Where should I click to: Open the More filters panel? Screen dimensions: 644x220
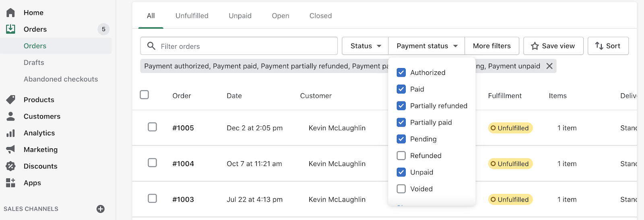tap(491, 46)
